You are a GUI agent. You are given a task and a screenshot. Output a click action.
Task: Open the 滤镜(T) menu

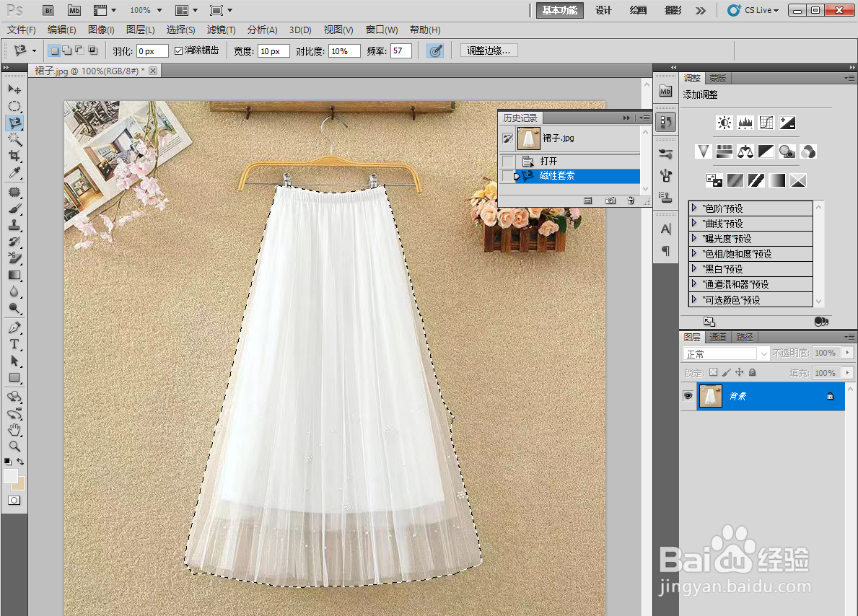coord(221,30)
